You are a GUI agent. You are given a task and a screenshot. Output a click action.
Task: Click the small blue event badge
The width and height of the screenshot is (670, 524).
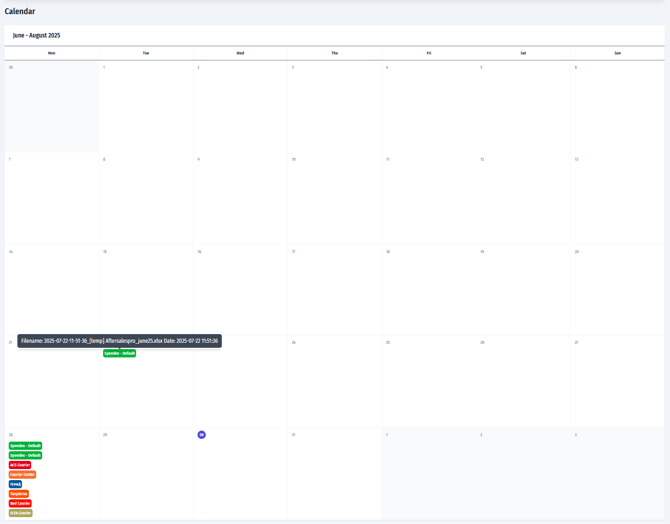[15, 484]
